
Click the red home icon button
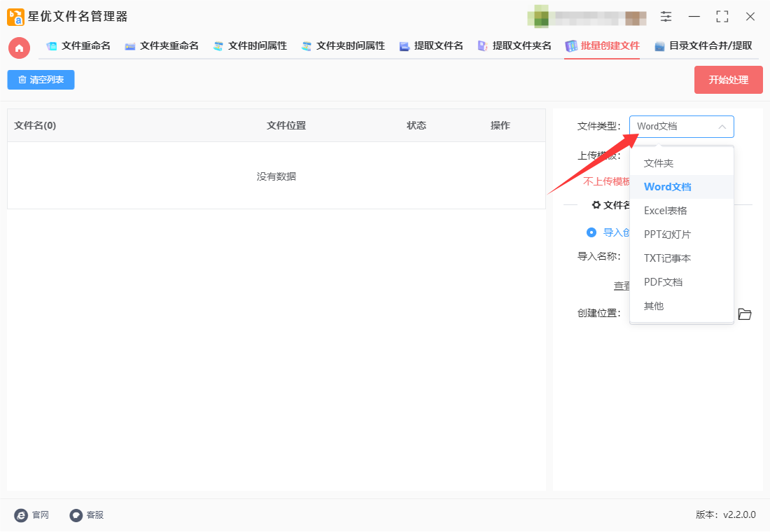[19, 48]
